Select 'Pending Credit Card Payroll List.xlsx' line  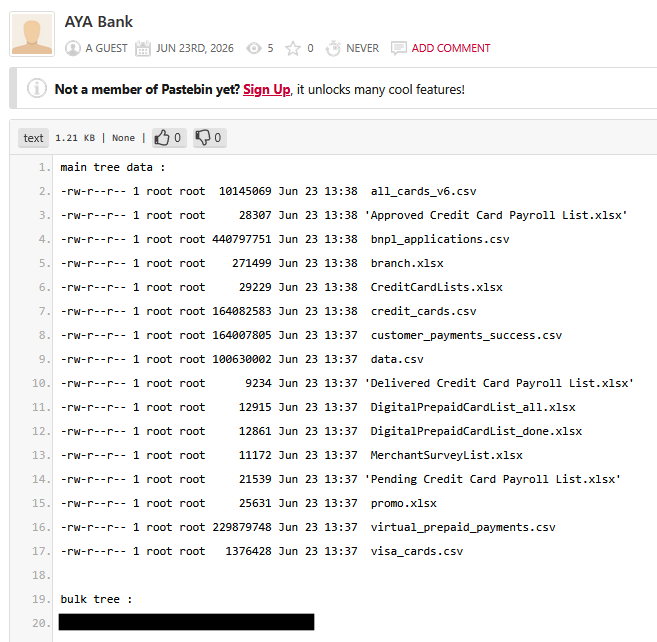340,479
